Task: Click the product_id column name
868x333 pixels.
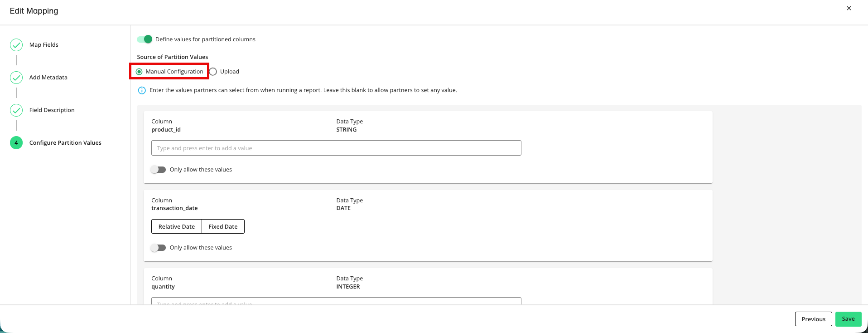Action: pyautogui.click(x=166, y=130)
